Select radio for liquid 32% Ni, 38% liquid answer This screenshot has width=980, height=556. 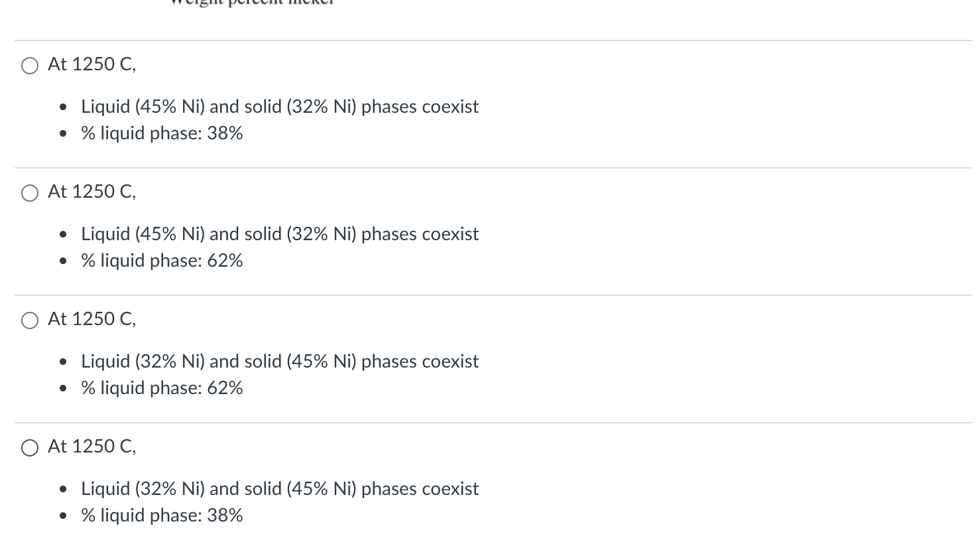(30, 447)
